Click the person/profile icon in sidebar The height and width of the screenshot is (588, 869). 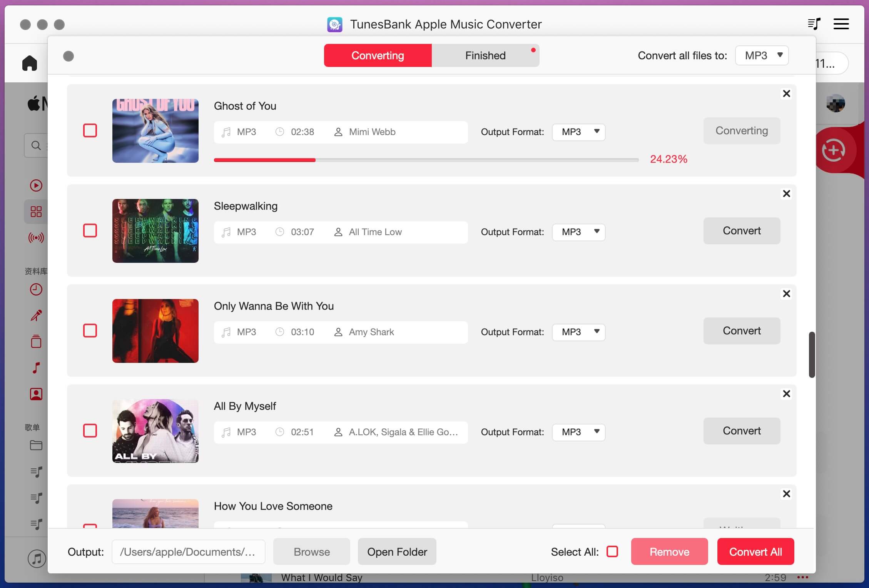pos(36,394)
